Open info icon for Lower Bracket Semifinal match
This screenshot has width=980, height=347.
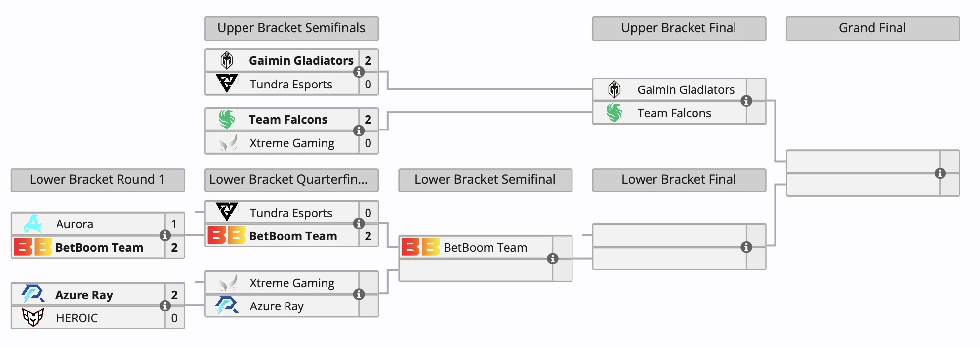552,259
